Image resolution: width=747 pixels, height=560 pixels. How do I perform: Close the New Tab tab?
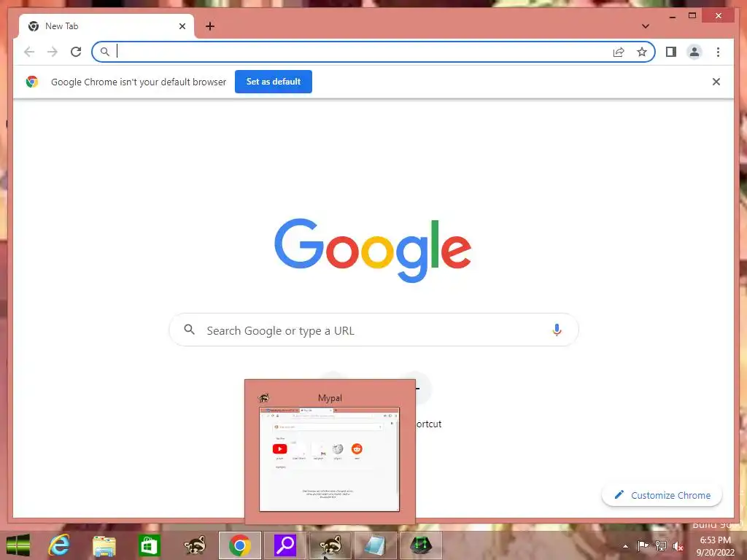(182, 26)
